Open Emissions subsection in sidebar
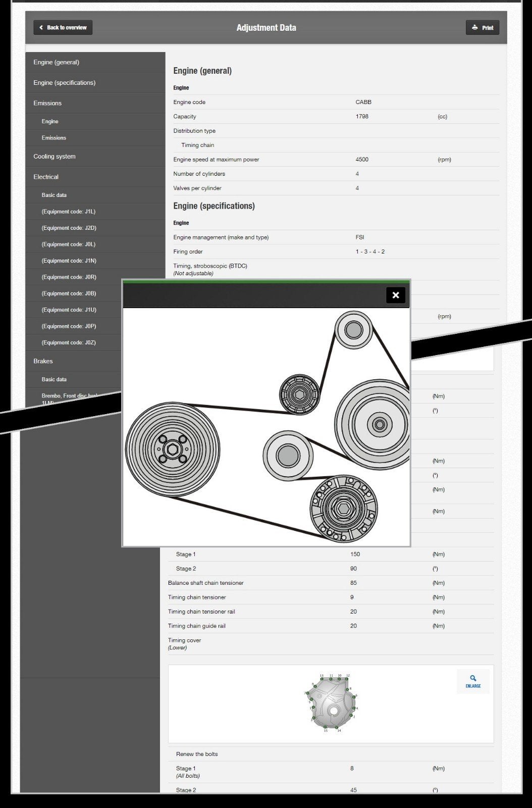 95,138
